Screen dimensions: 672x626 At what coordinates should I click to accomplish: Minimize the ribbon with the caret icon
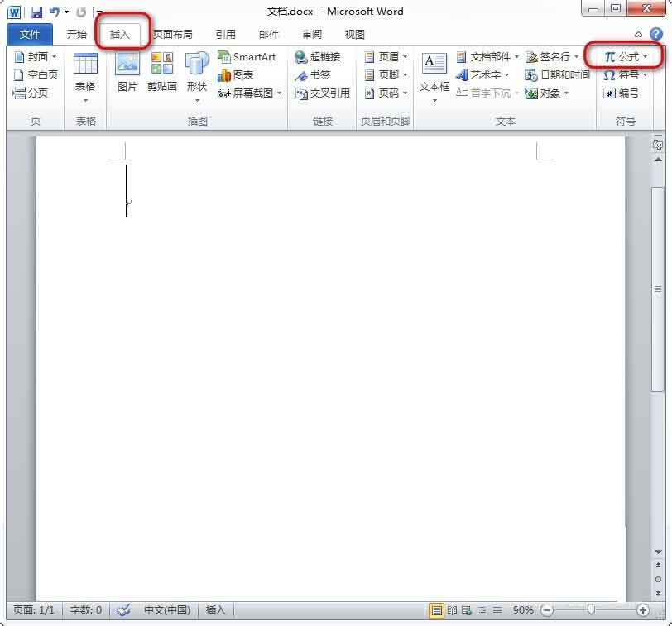[x=638, y=34]
